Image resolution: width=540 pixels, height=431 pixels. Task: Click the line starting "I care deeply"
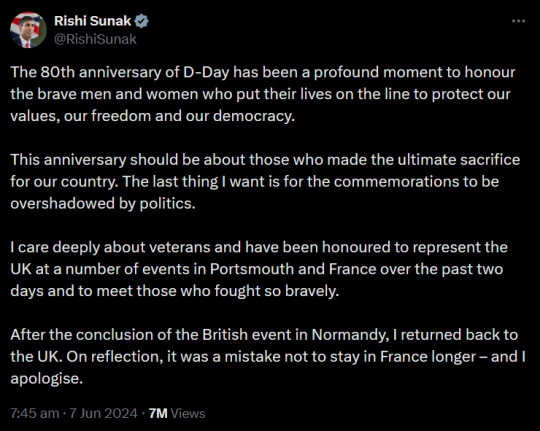(x=259, y=247)
